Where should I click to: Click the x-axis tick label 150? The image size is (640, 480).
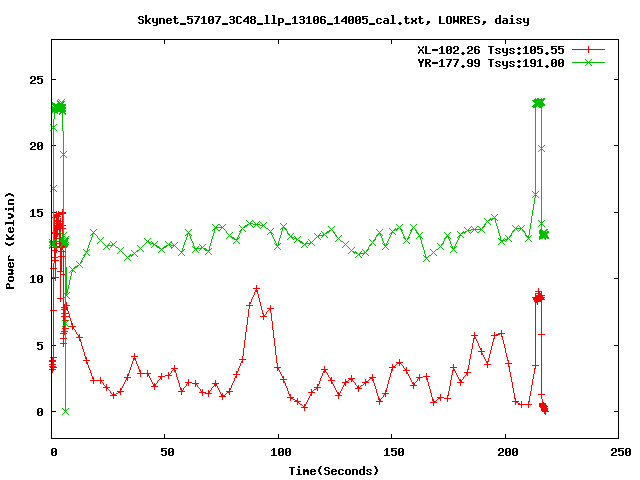[392, 452]
